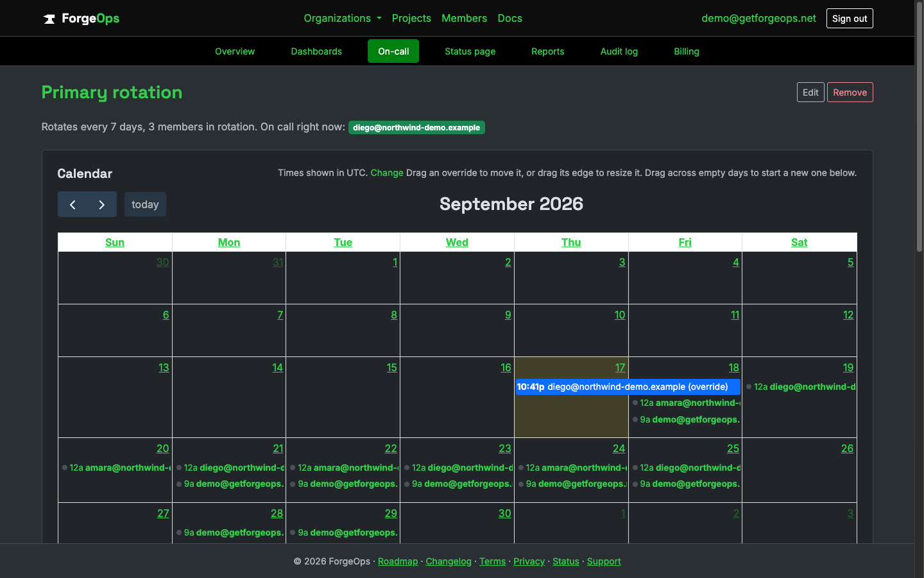Open the 9a demo shift on September 24
Image resolution: width=924 pixels, height=578 pixels.
click(572, 484)
